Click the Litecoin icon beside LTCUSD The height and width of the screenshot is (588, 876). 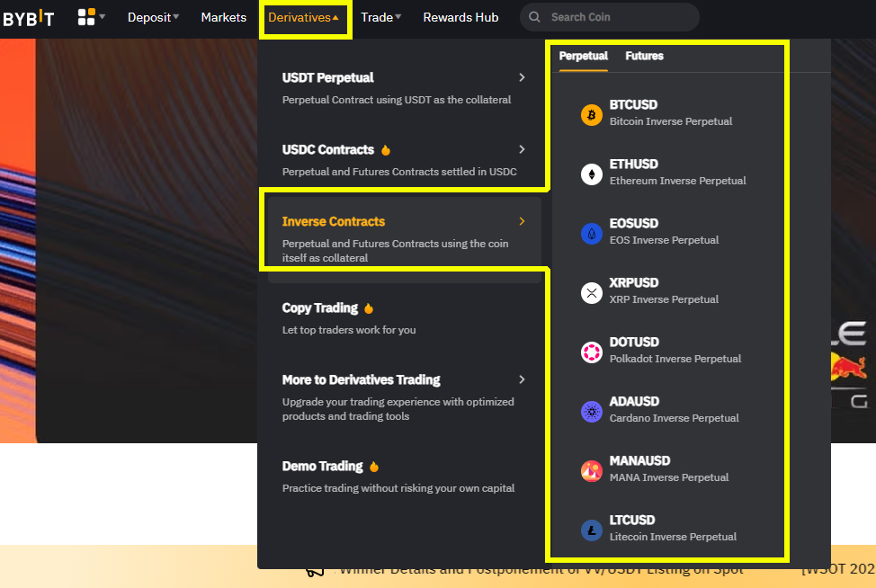point(591,530)
